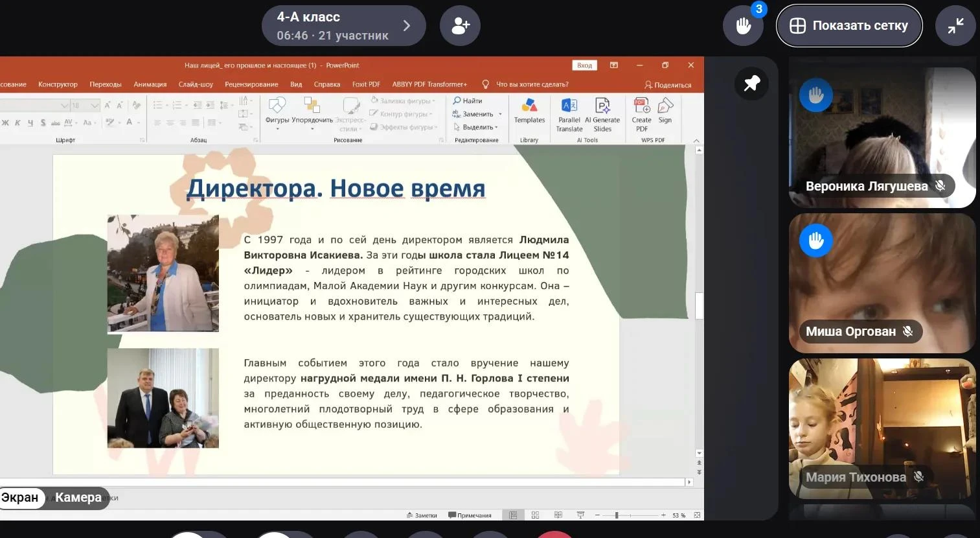Click Поделиться share button in PowerPoint
Viewport: 980px width, 538px height.
click(x=668, y=85)
